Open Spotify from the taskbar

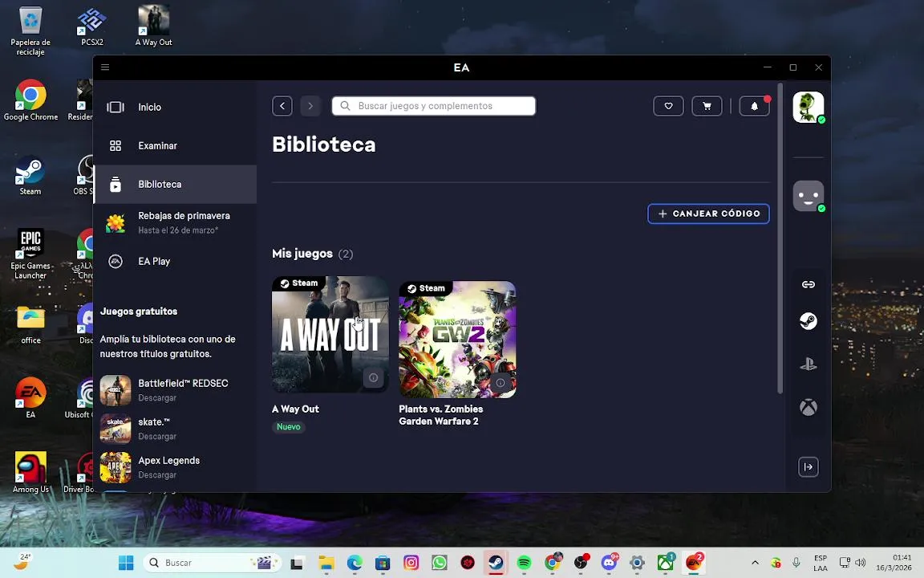pyautogui.click(x=524, y=563)
